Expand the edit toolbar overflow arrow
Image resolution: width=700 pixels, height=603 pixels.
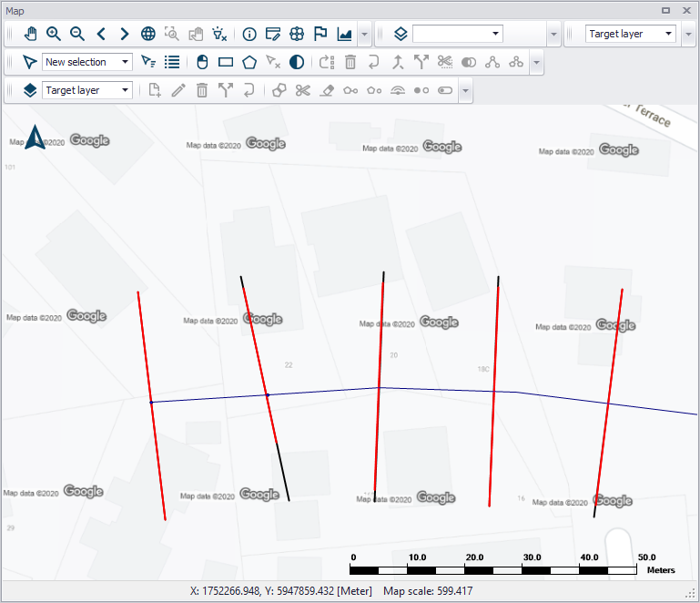pyautogui.click(x=466, y=90)
